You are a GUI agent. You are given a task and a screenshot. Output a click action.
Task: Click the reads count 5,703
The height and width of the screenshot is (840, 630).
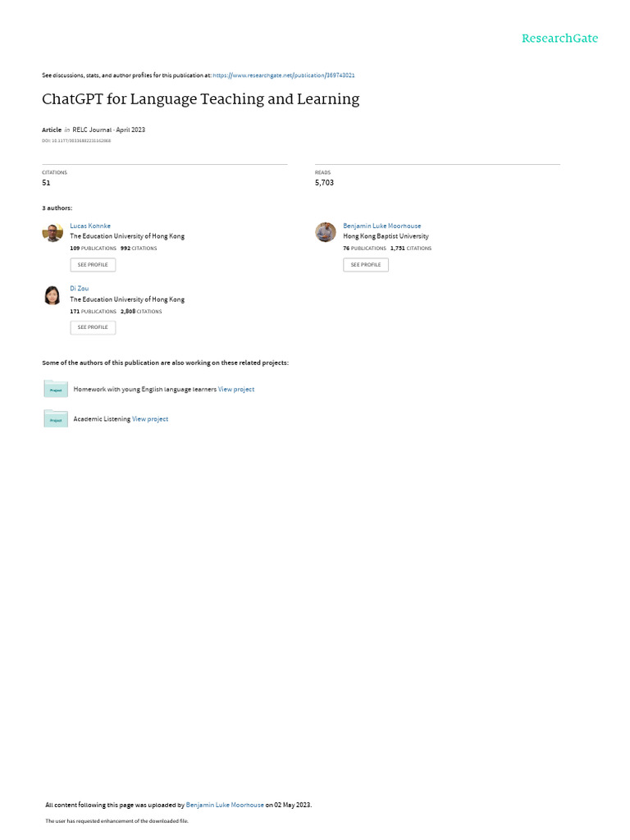click(x=324, y=183)
